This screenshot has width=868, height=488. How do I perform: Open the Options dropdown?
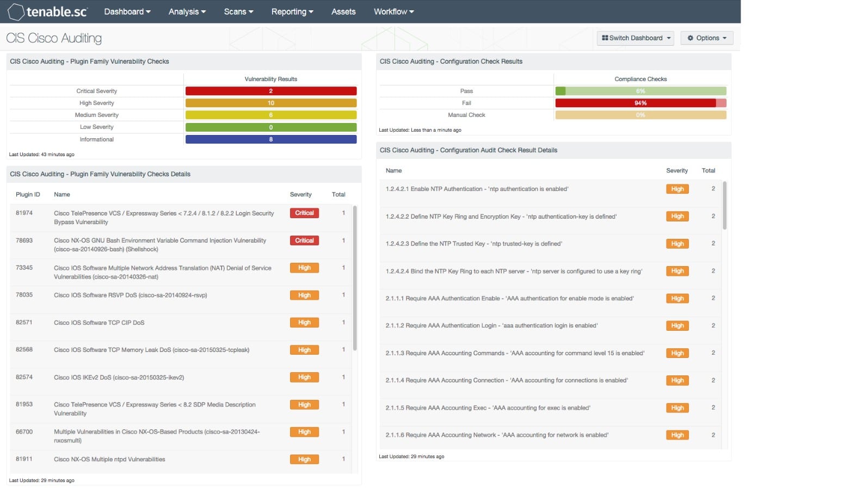(x=707, y=38)
